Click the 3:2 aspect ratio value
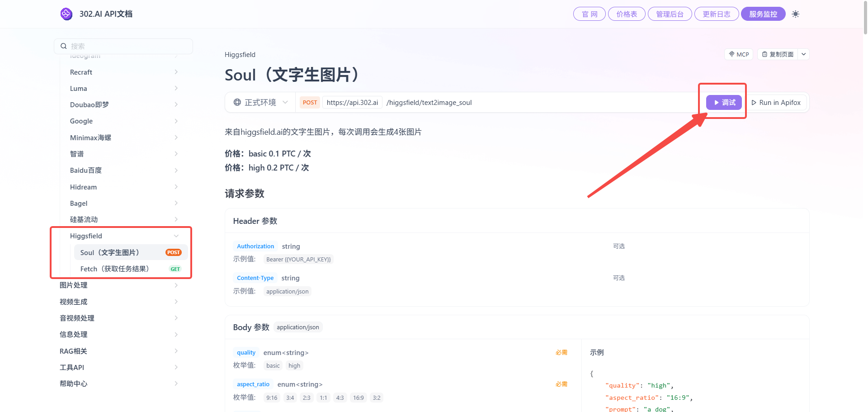Viewport: 868px width, 412px height. tap(377, 398)
